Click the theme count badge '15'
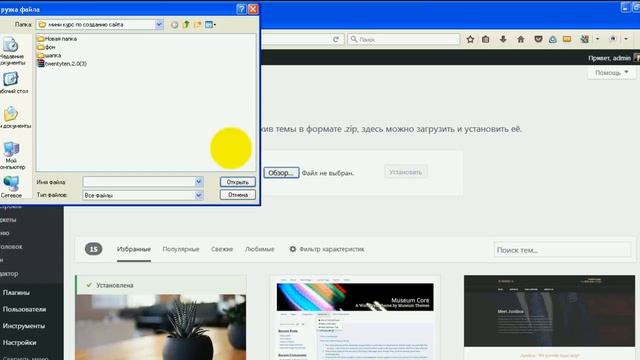Image resolution: width=640 pixels, height=360 pixels. pos(93,249)
